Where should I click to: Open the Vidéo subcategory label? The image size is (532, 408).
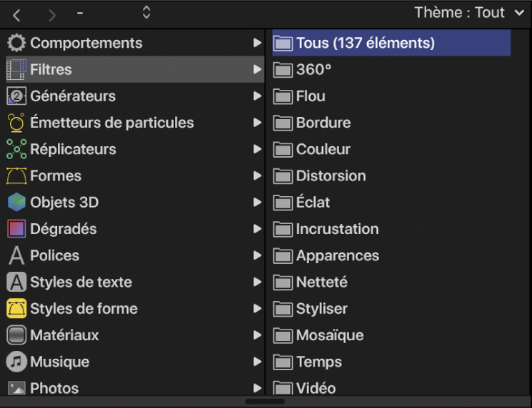(316, 388)
